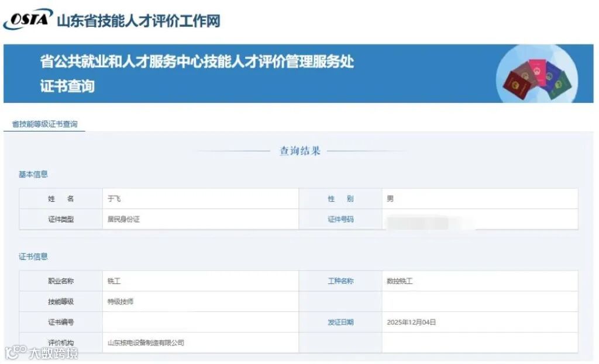
Task: Select the value 居民身份证
Action: point(124,219)
